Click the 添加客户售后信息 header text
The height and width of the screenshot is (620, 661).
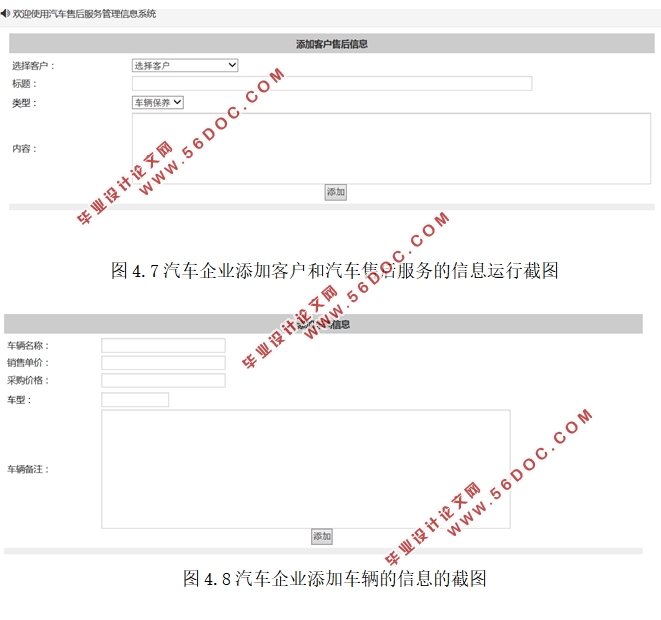332,44
